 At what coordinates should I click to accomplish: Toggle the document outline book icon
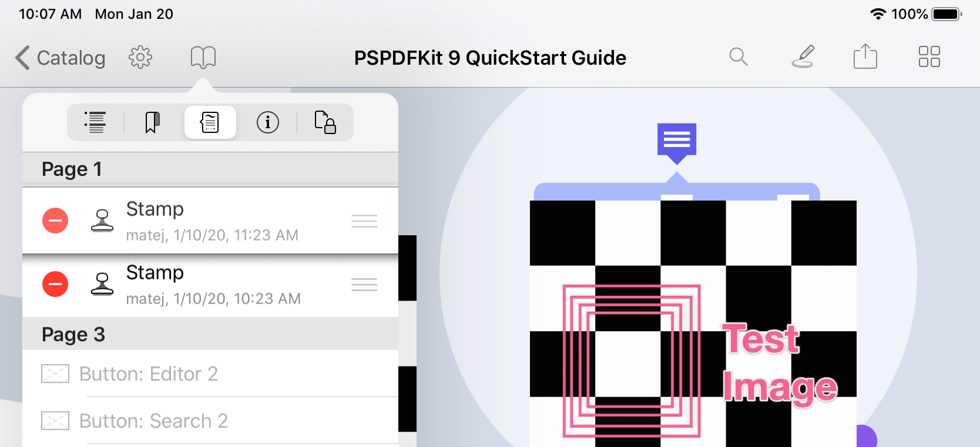click(203, 58)
